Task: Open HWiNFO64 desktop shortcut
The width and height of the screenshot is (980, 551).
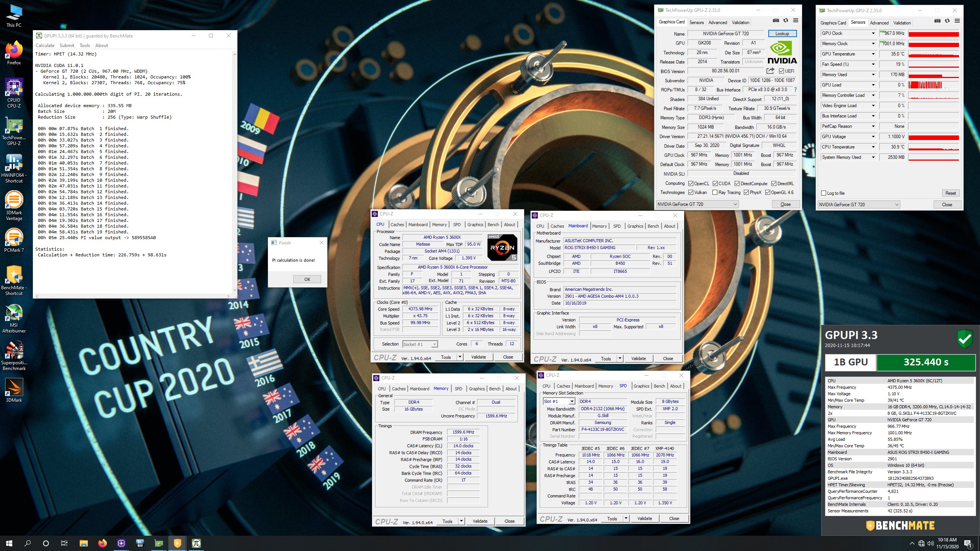Action: click(14, 168)
